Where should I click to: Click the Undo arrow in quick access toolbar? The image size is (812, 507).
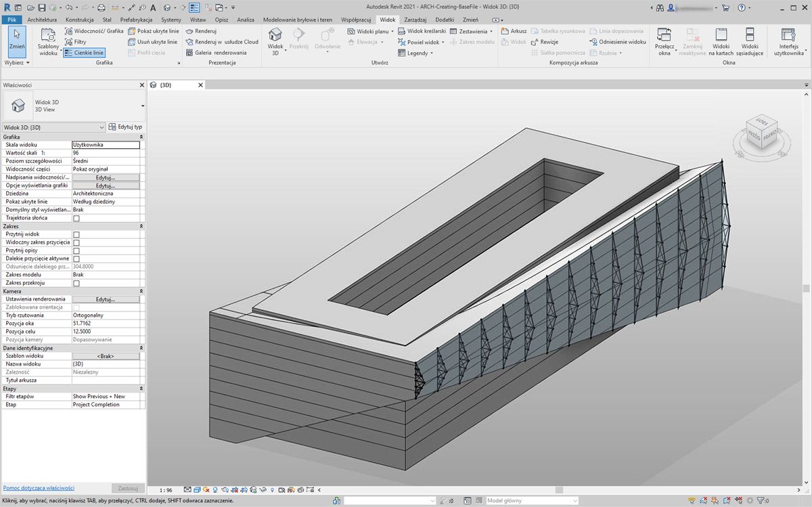click(69, 7)
